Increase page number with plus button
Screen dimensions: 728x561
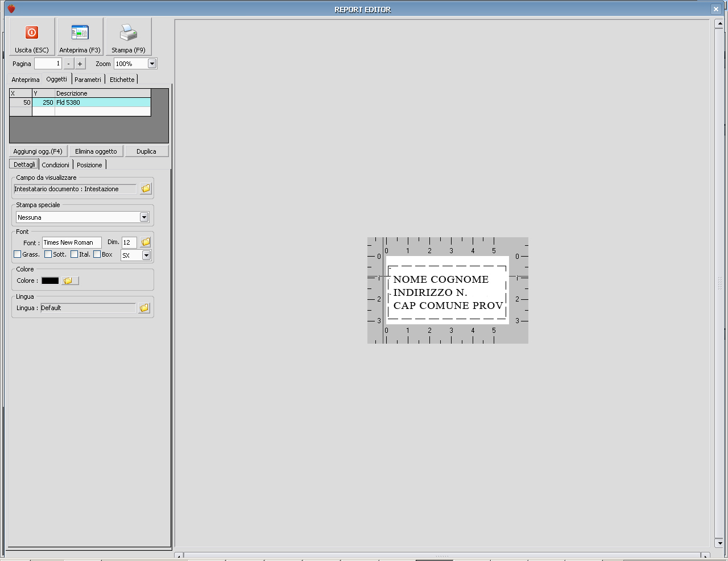point(80,64)
